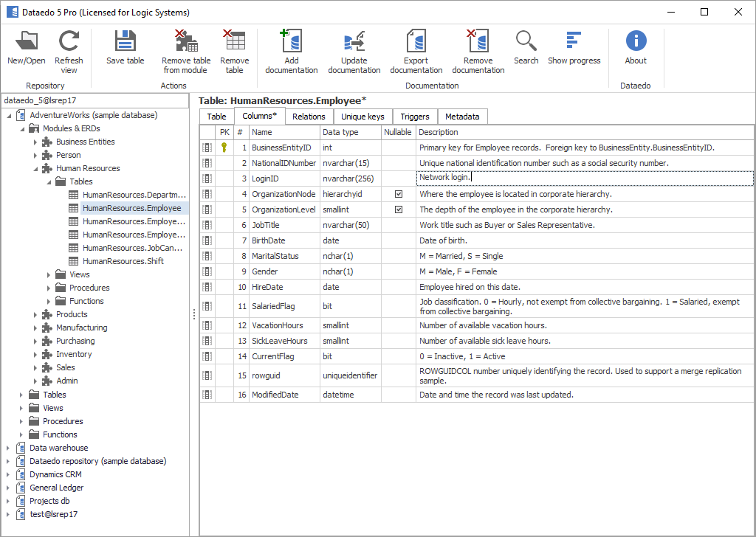
Task: Click the Refresh view icon
Action: click(x=69, y=41)
